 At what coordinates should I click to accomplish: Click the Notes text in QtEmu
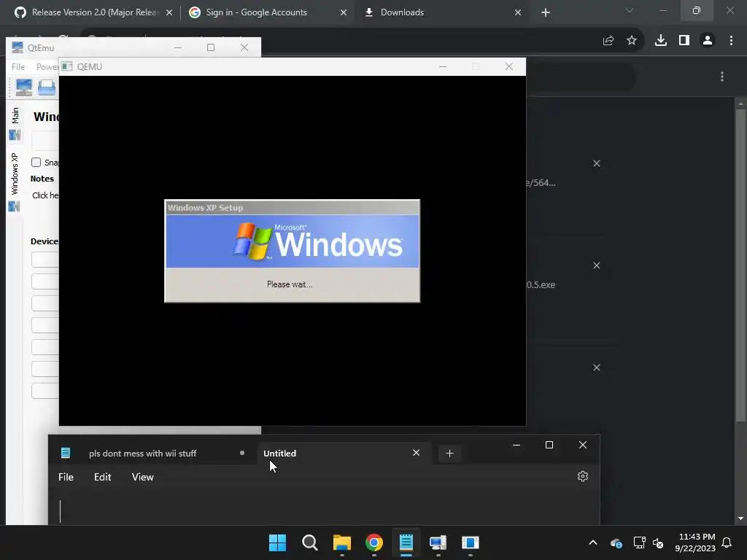pos(42,179)
